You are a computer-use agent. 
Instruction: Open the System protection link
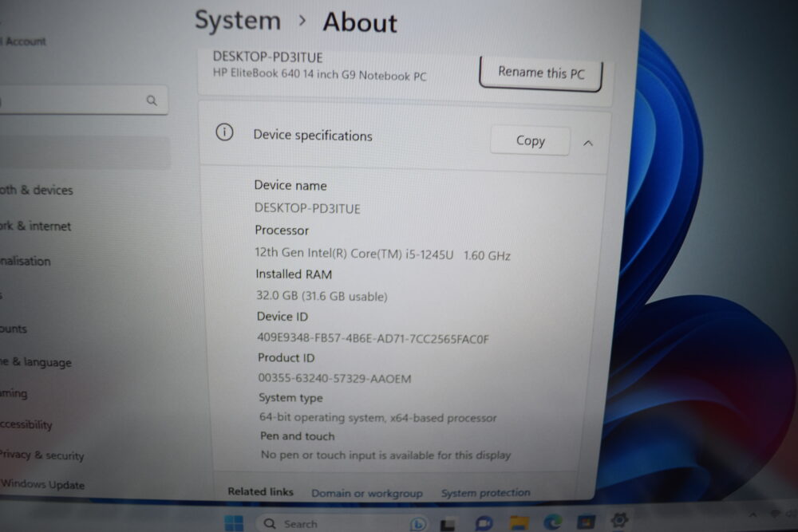tap(485, 492)
